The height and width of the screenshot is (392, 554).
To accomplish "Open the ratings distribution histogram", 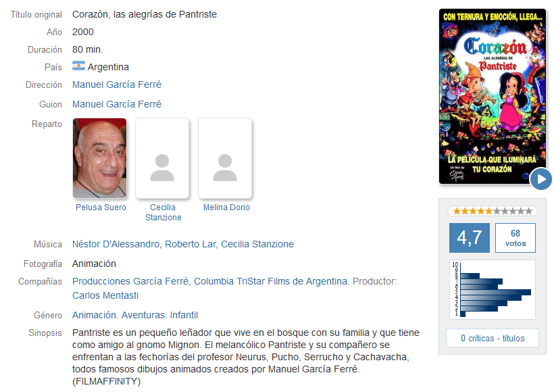I will click(492, 289).
